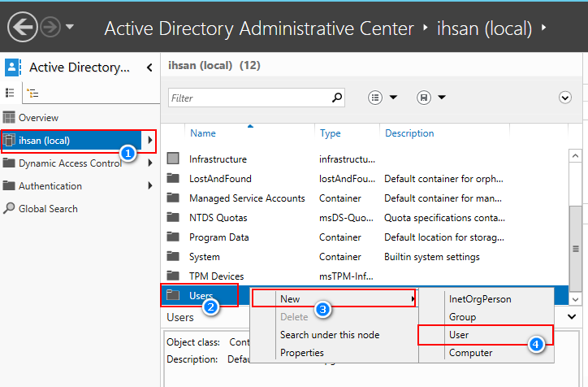Expand breadcrumb arrow after ihsan (local)
The image size is (588, 387).
pos(544,27)
